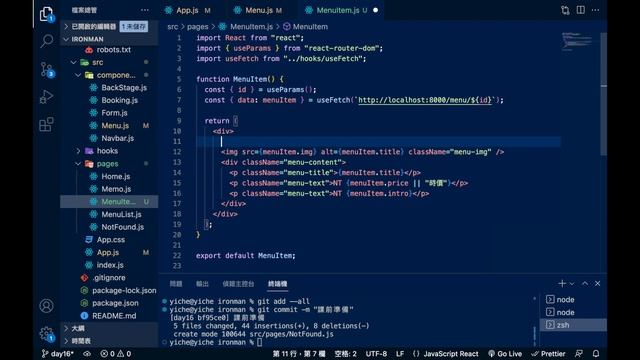Screen dimensions: 640x360
Task: Click Prettier formatter status item
Action: 548,354
